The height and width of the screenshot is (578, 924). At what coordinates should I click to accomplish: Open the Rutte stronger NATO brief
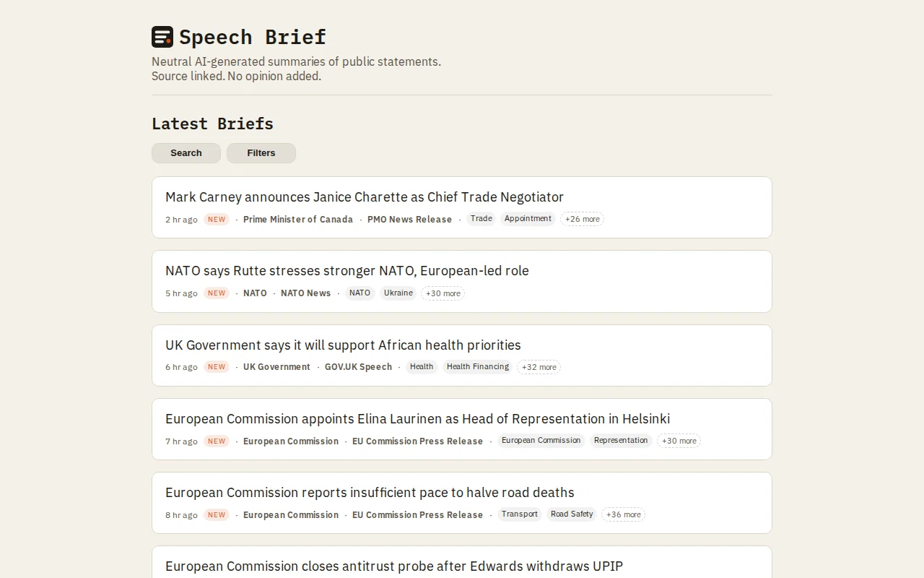[x=347, y=270]
